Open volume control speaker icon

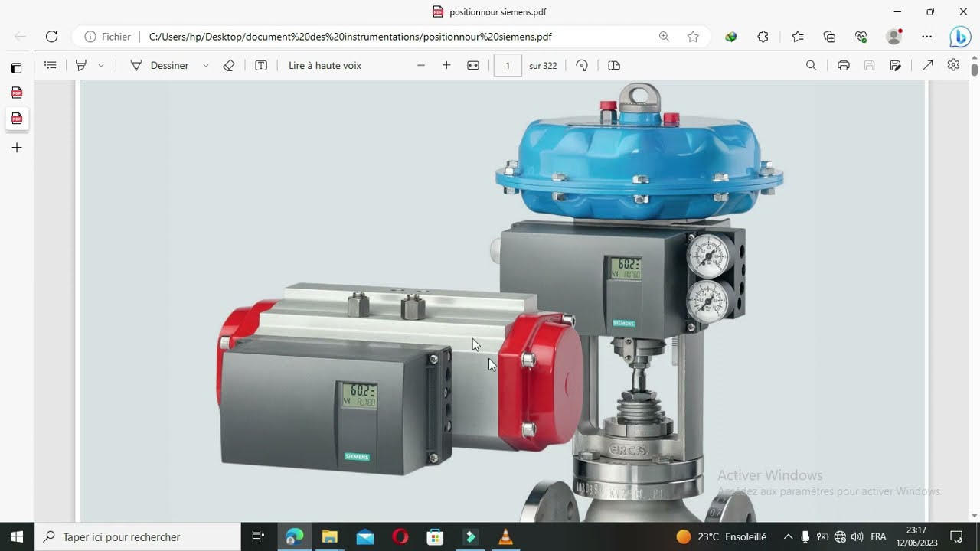click(x=857, y=537)
